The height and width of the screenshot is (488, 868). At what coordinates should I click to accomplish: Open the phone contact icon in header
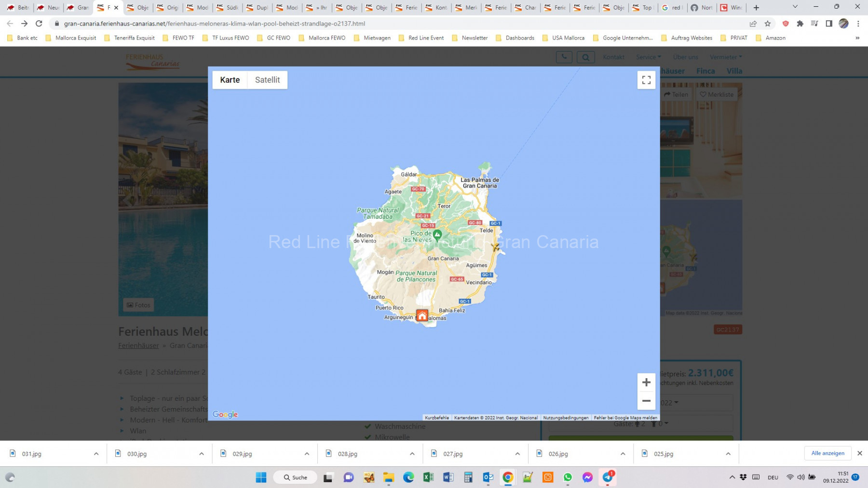[x=564, y=57]
